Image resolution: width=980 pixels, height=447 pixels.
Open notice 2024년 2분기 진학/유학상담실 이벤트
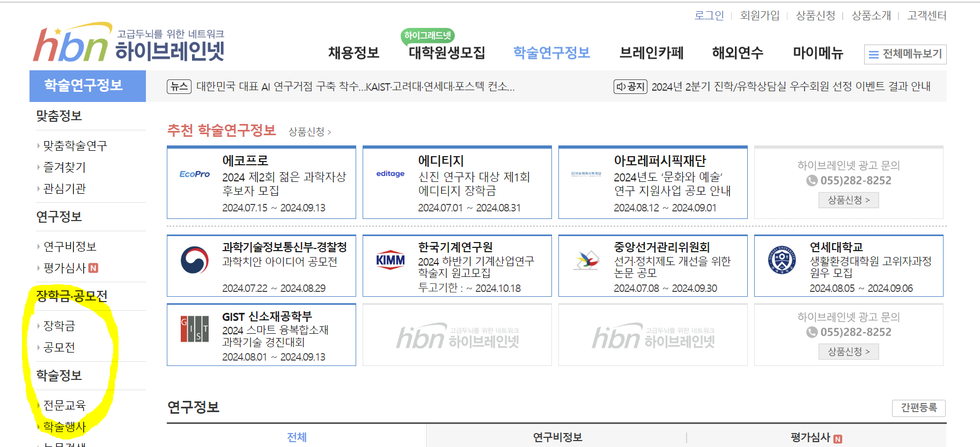tap(791, 86)
